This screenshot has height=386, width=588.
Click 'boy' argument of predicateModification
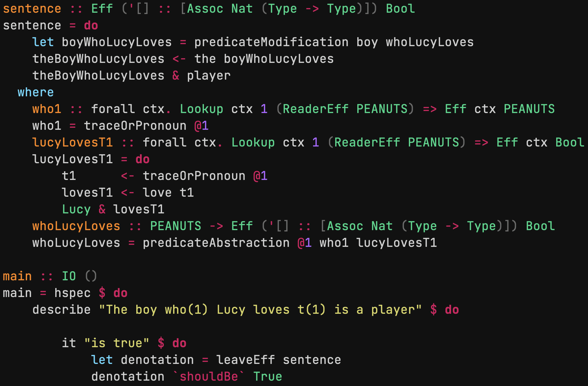point(367,42)
